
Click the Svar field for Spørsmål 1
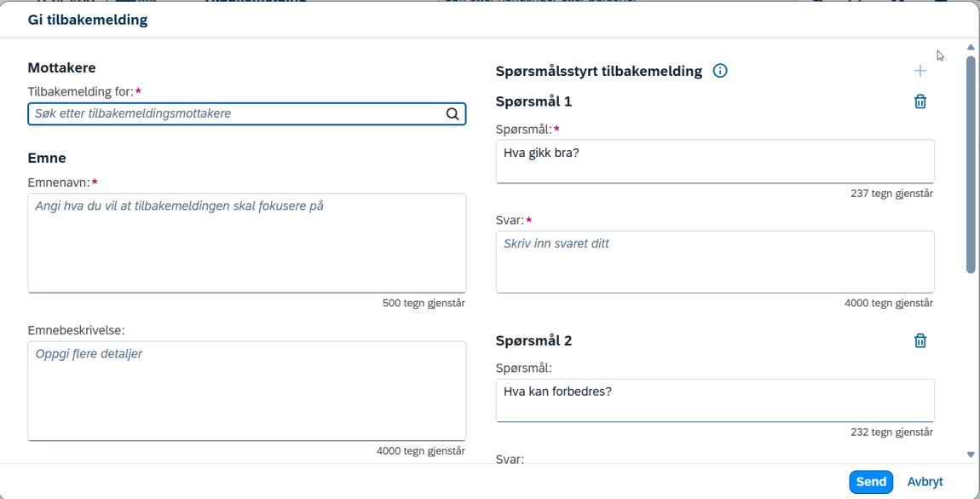pyautogui.click(x=715, y=262)
